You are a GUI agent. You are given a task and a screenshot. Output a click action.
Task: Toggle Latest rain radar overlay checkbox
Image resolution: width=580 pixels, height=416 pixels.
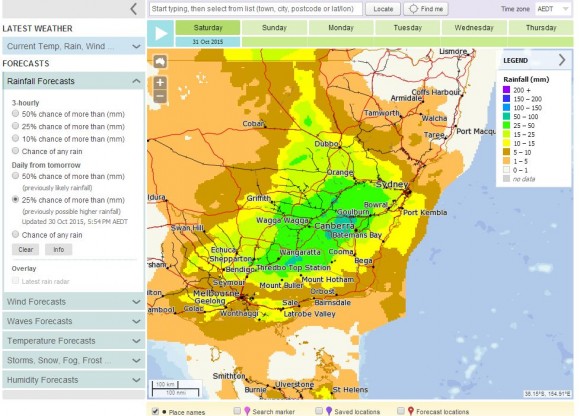point(15,281)
